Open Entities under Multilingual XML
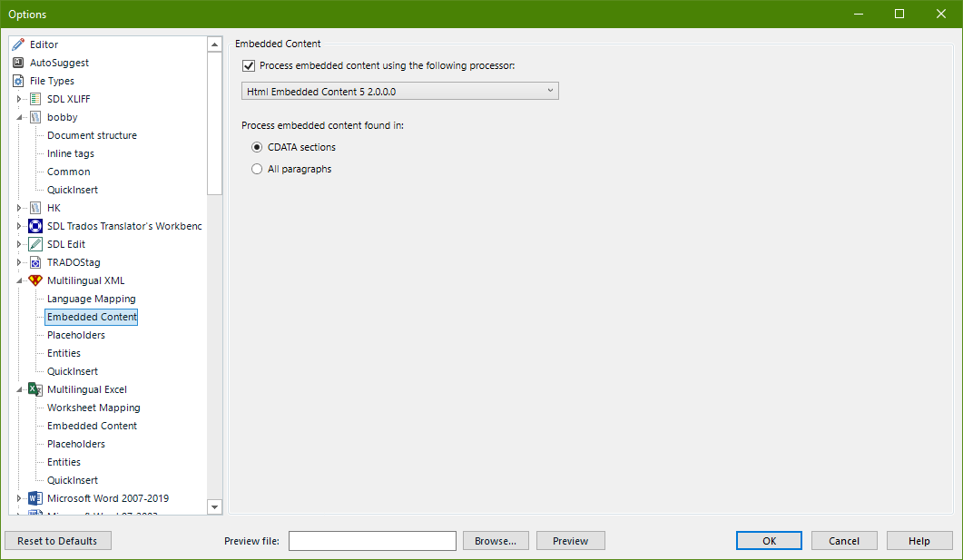The image size is (963, 560). (64, 353)
